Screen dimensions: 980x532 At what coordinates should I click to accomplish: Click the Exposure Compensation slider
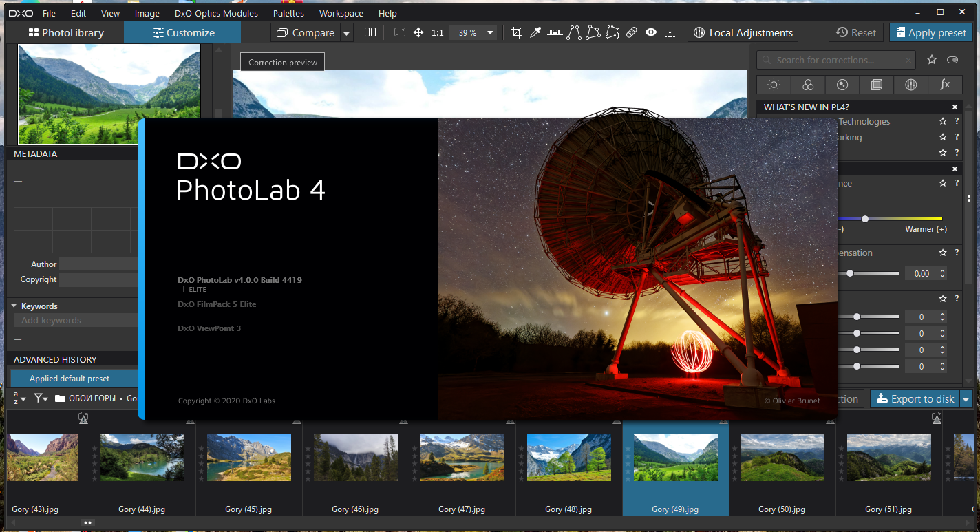(850, 274)
